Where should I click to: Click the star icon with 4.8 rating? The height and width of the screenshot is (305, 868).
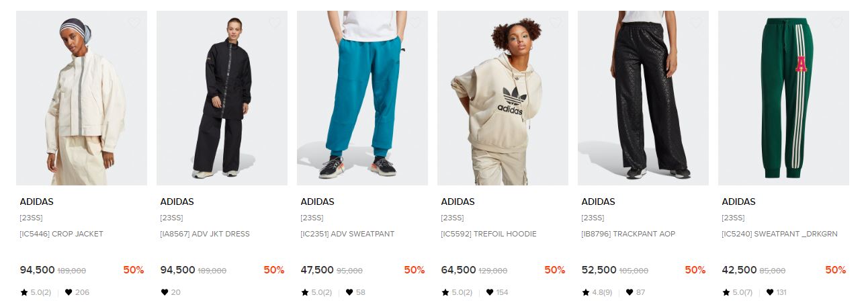tap(586, 292)
